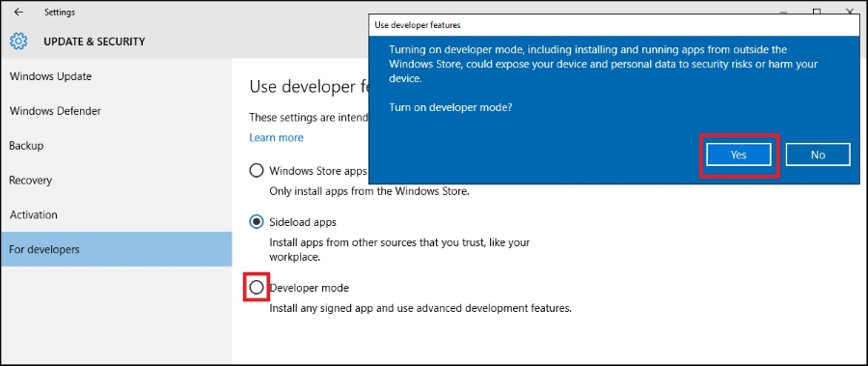Click the Sideload apps label text

[303, 222]
